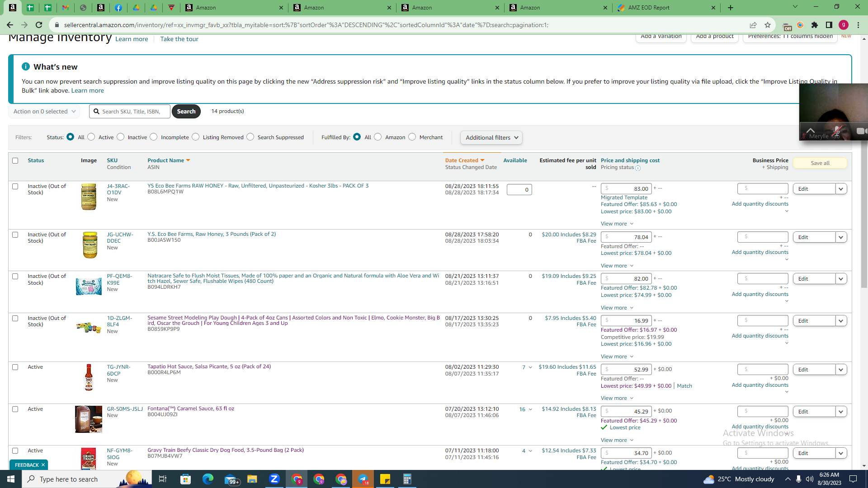This screenshot has width=868, height=488.
Task: Check the select-all products checkbox
Action: click(x=15, y=160)
